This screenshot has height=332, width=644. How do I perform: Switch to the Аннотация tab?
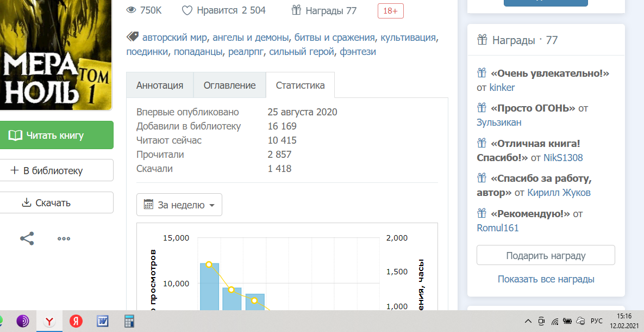pyautogui.click(x=160, y=85)
